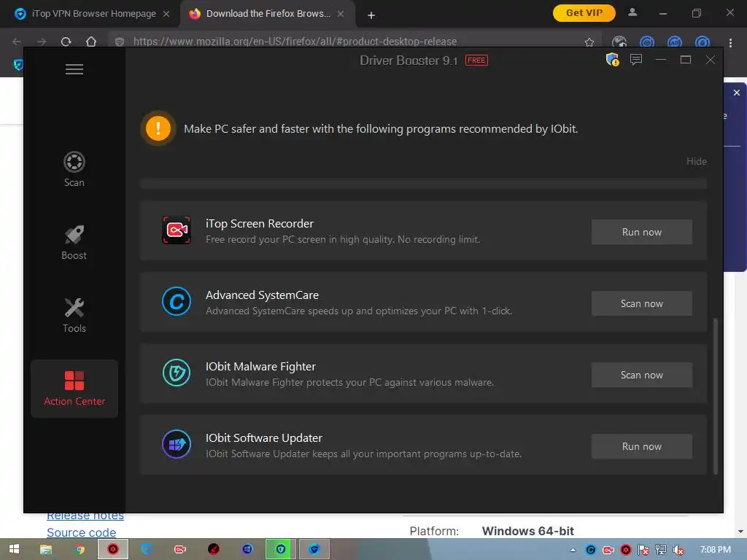Screen dimensions: 747x560
Task: Open the Source code link on webpage
Action: pos(82,532)
